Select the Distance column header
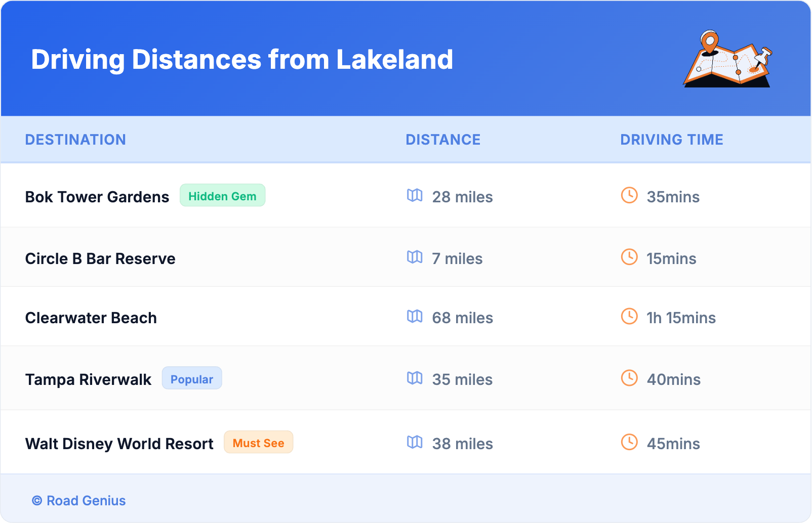Image resolution: width=812 pixels, height=523 pixels. click(443, 140)
